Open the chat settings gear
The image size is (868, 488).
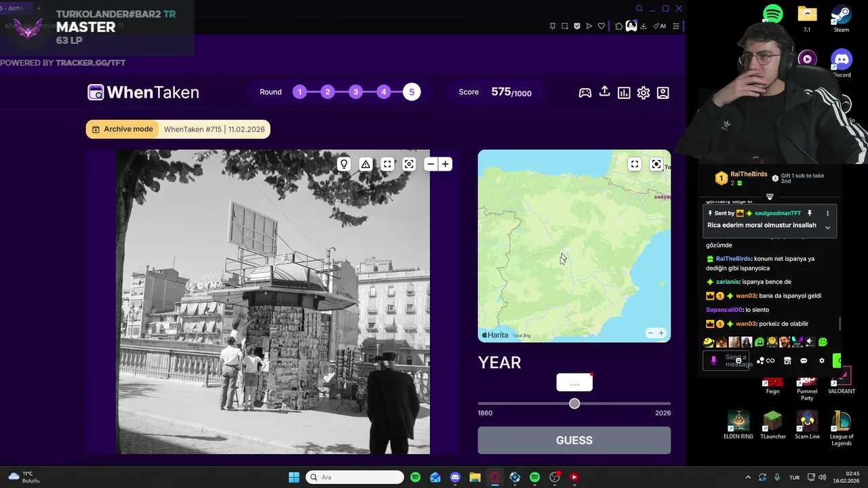[822, 361]
